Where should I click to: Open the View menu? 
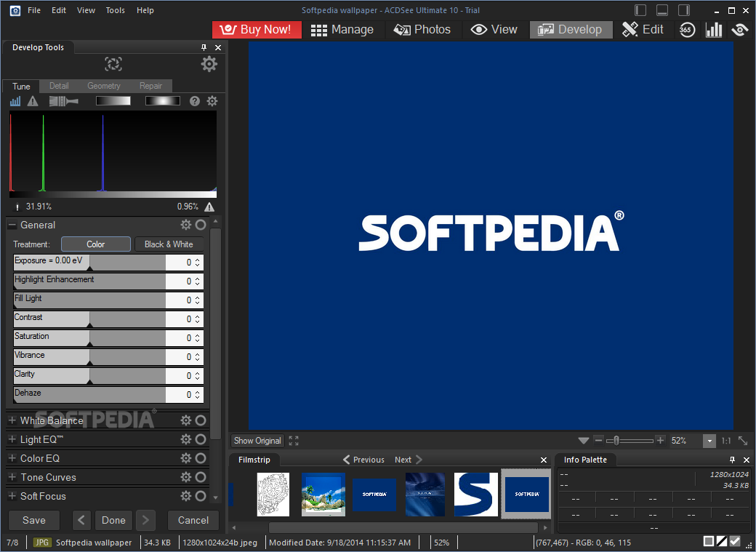pos(86,10)
